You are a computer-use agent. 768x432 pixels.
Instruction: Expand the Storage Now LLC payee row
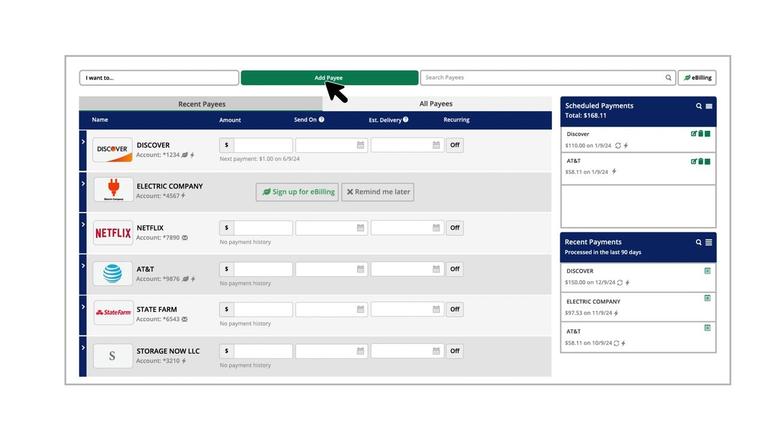click(x=83, y=347)
